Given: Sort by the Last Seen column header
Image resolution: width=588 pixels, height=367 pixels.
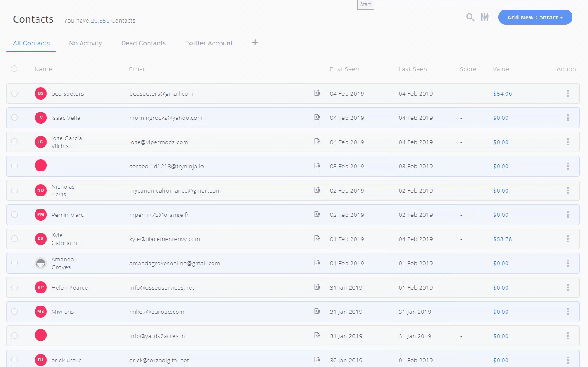Looking at the screenshot, I should 413,69.
